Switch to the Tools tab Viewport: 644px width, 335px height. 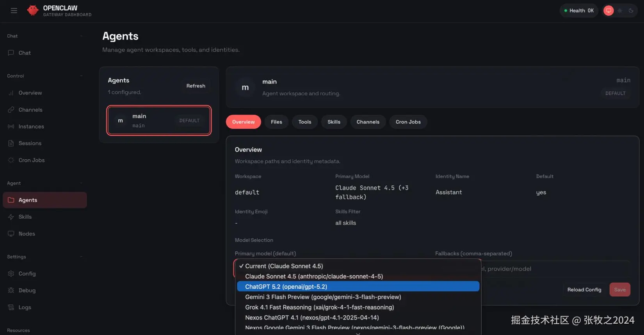[x=305, y=122]
